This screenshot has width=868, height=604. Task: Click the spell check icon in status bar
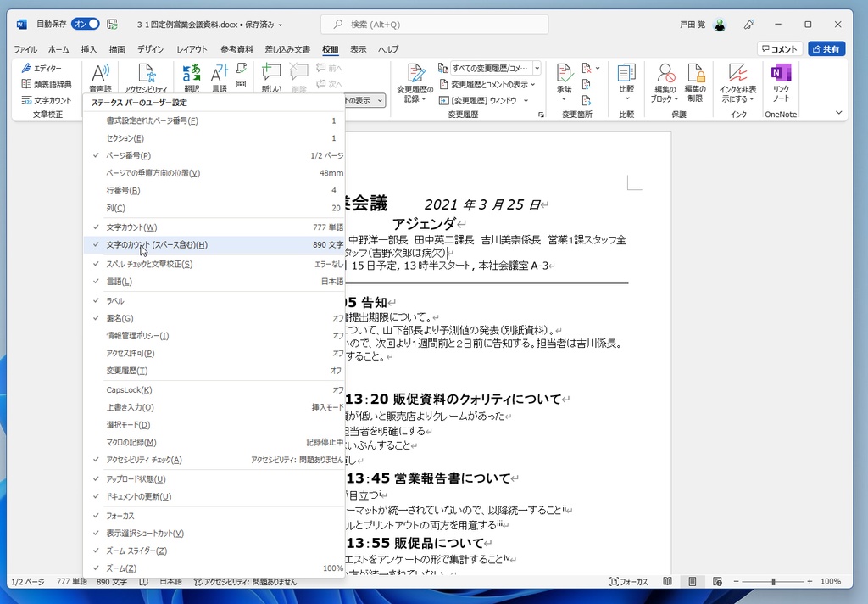[x=144, y=582]
